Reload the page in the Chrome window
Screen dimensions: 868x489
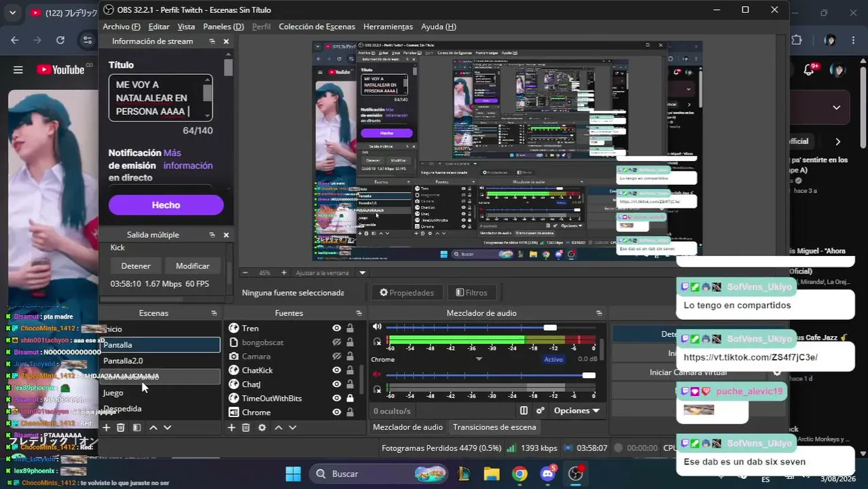tap(60, 40)
